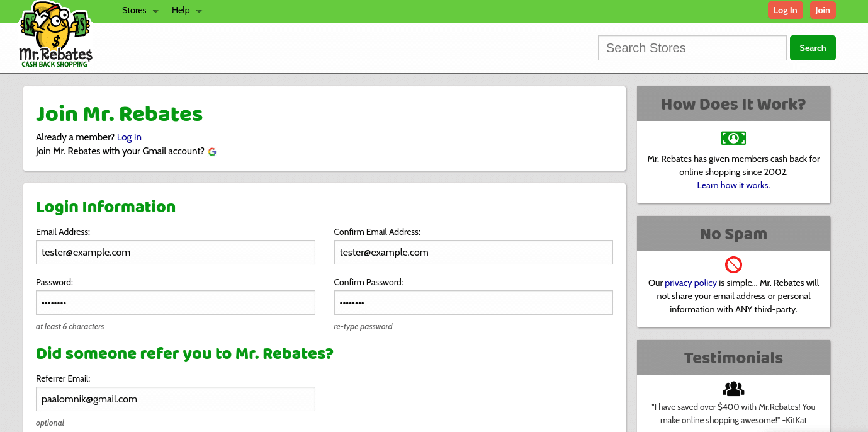Viewport: 868px width, 432px height.
Task: Click the red Log In button
Action: pos(785,10)
